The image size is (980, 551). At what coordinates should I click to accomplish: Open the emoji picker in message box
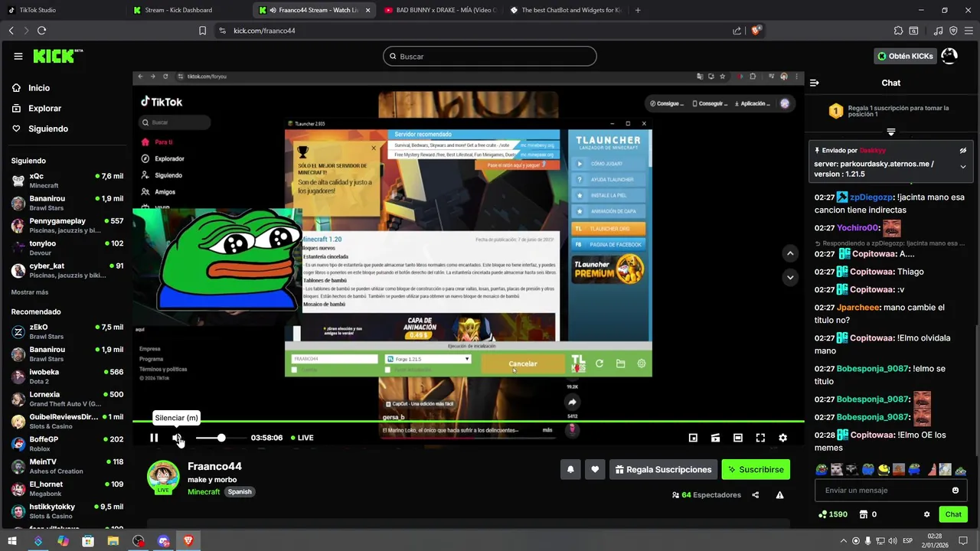coord(955,491)
